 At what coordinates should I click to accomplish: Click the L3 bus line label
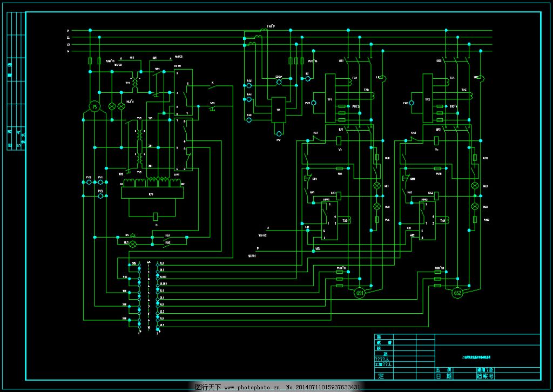69,44
